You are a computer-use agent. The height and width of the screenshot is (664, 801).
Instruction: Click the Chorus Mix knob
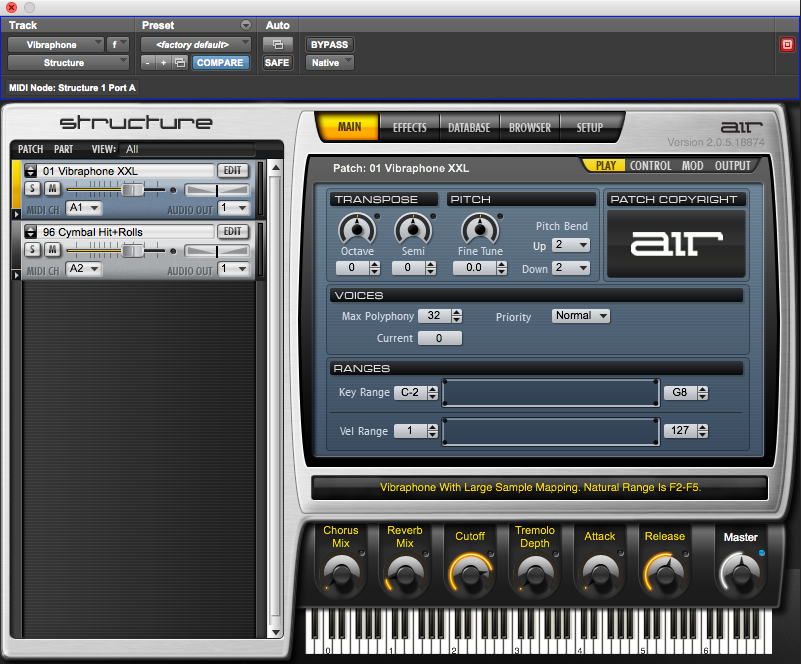tap(341, 574)
